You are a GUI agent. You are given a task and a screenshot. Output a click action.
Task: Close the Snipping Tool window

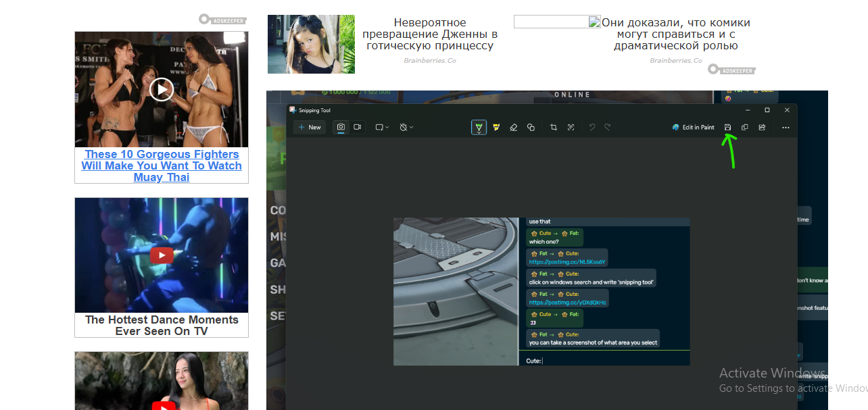[787, 110]
